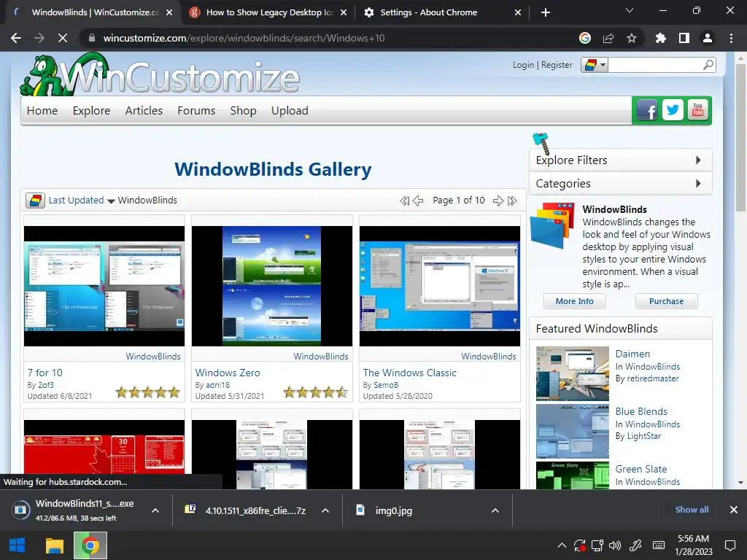
Task: Share this page icon in address bar
Action: pos(608,38)
